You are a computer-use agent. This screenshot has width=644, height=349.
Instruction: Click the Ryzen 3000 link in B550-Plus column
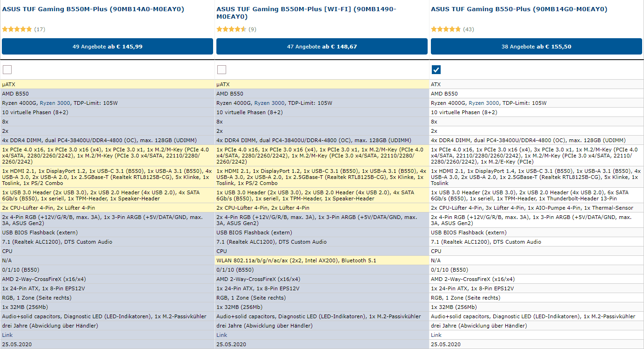point(483,103)
